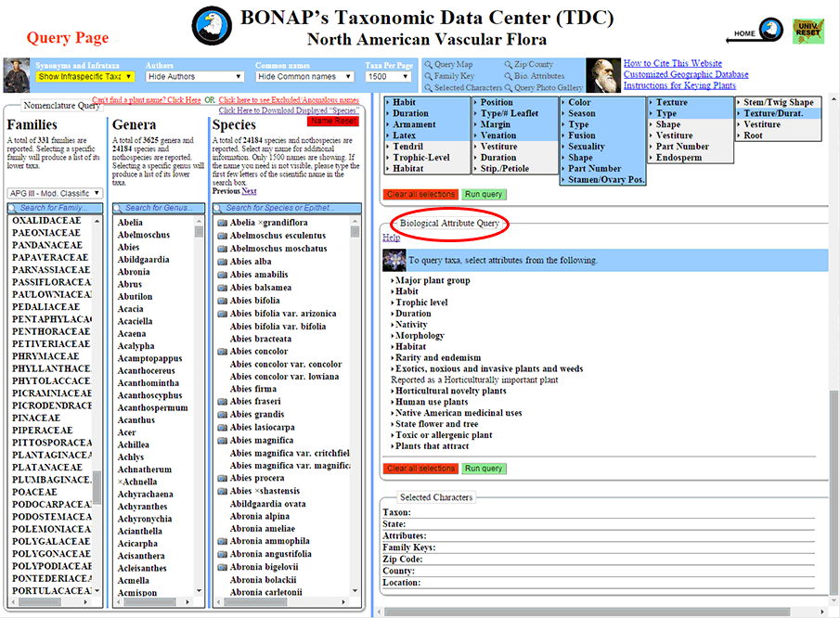Click Families list vertical scrollbar thumb
The image size is (840, 618).
click(97, 487)
